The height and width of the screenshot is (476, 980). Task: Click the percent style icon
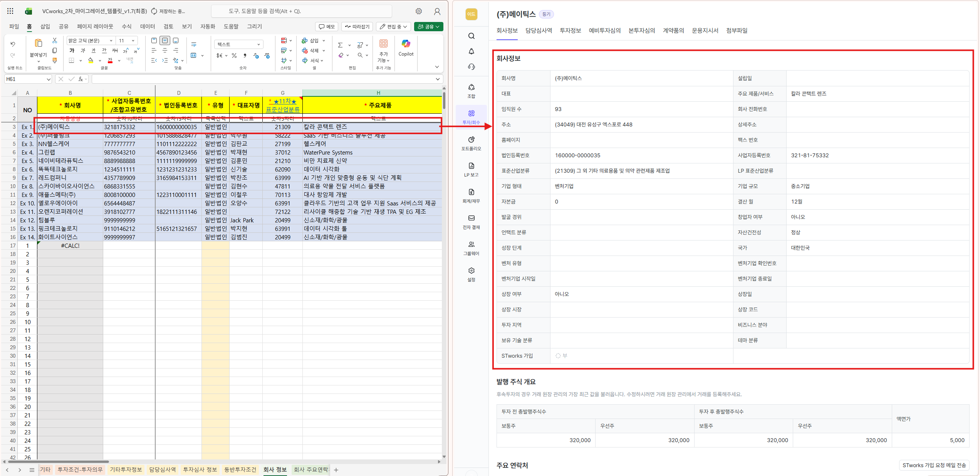point(234,56)
